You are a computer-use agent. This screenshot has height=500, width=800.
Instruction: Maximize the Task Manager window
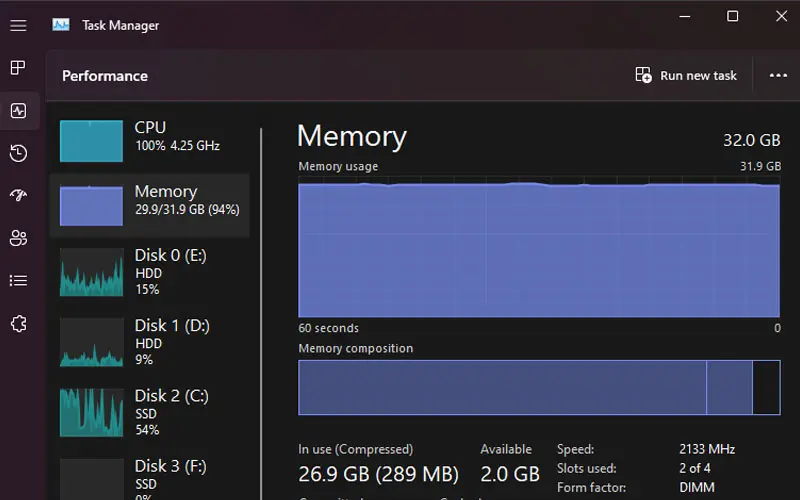click(733, 16)
